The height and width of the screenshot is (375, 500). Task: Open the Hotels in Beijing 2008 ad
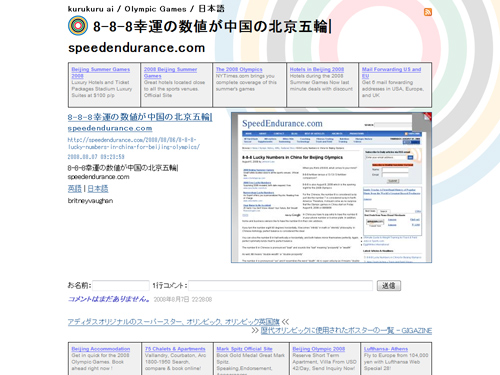coord(317,69)
